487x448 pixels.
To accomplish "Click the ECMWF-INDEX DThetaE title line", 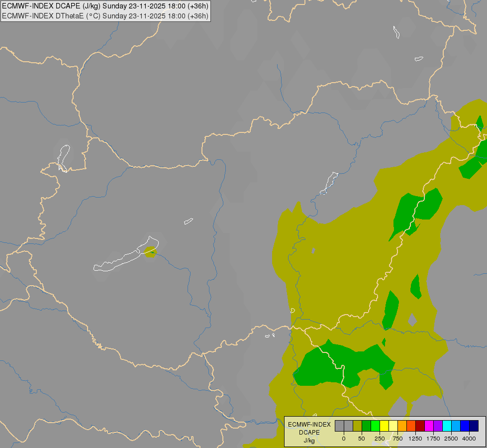I will tap(105, 16).
